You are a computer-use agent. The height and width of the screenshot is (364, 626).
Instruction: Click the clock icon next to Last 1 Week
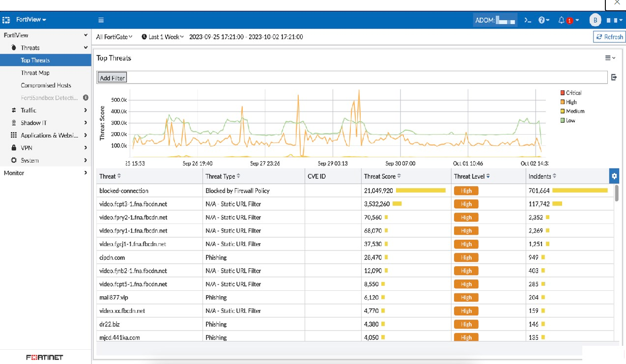[144, 37]
